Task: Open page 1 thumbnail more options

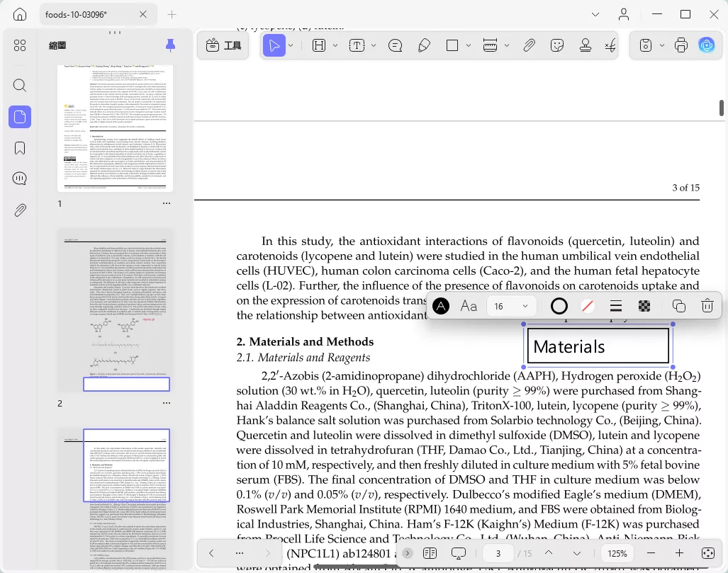Action: point(167,203)
